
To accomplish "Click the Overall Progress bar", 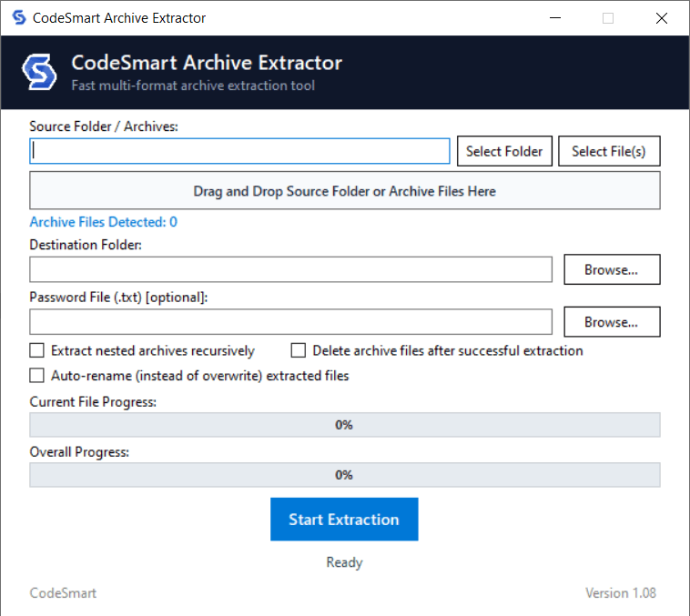I will (x=345, y=475).
